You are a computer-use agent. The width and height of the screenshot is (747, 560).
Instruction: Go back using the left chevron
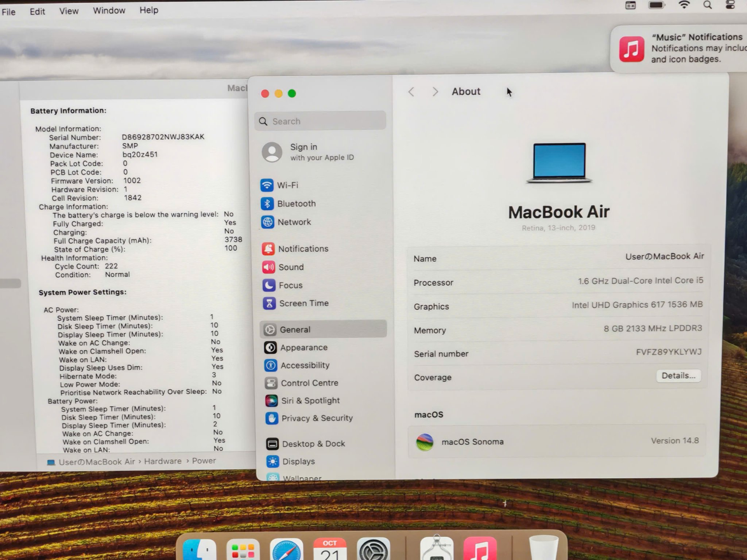pos(411,92)
